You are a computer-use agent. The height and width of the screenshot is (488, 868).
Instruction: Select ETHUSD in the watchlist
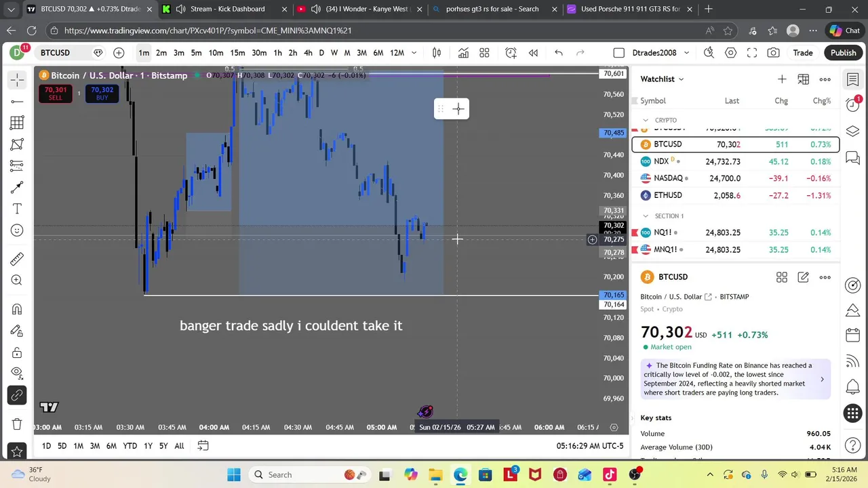click(736, 195)
